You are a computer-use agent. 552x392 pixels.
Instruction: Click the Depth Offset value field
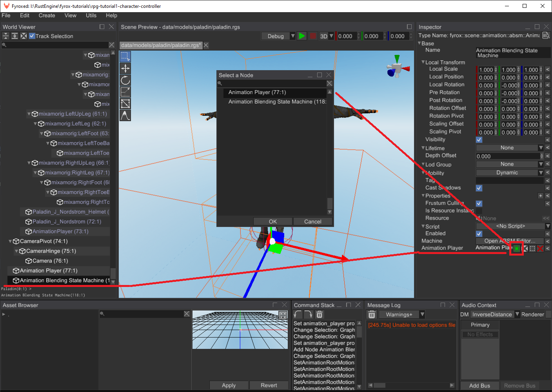click(x=508, y=156)
